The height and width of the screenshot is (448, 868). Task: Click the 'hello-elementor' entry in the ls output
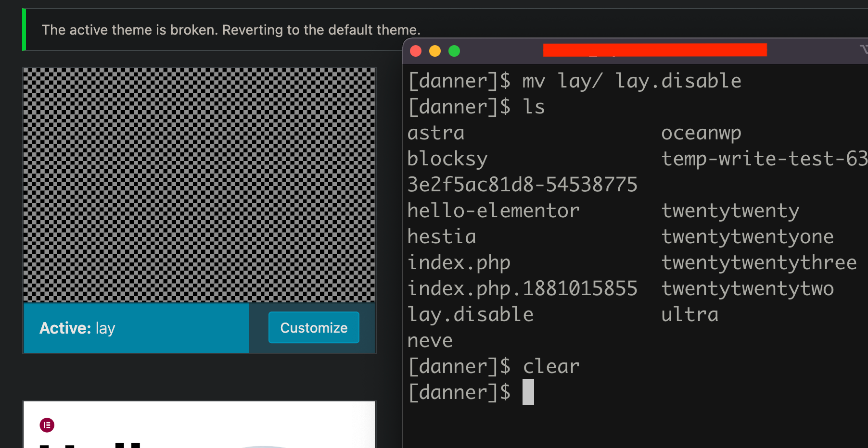[x=493, y=210]
